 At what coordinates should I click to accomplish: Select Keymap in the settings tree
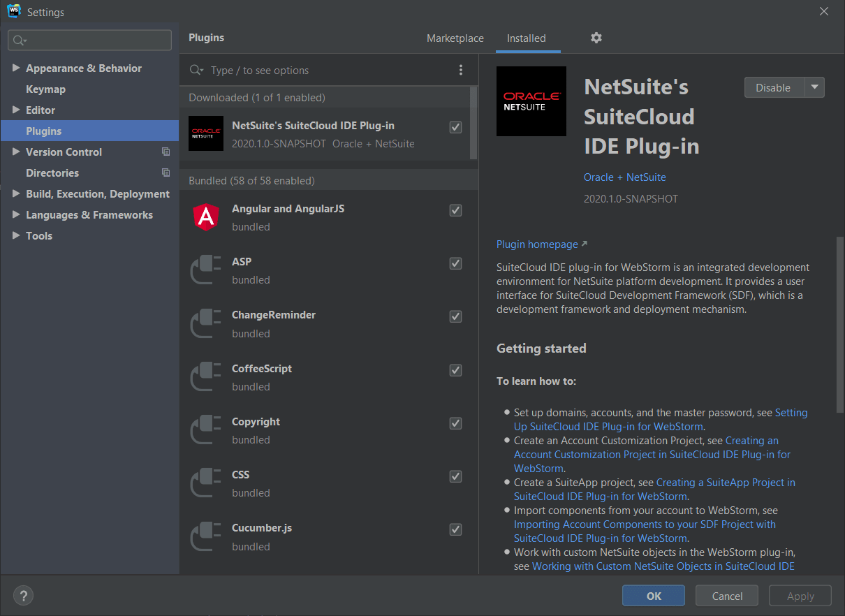(x=45, y=89)
